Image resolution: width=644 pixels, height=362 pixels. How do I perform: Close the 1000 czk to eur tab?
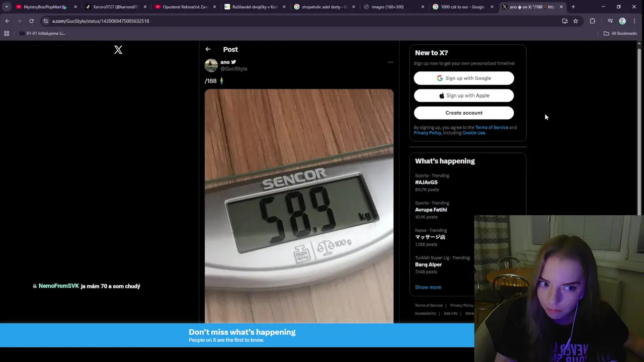pyautogui.click(x=492, y=7)
